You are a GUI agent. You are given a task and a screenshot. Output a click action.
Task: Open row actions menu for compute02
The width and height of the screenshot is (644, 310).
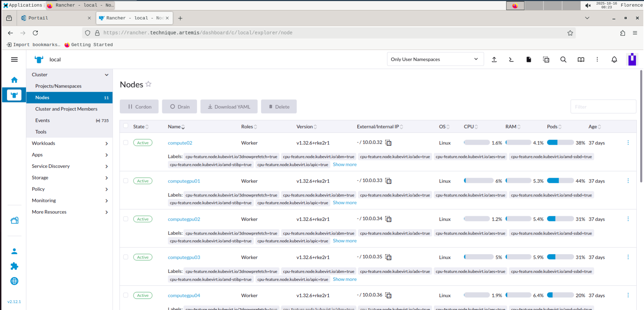pyautogui.click(x=628, y=143)
